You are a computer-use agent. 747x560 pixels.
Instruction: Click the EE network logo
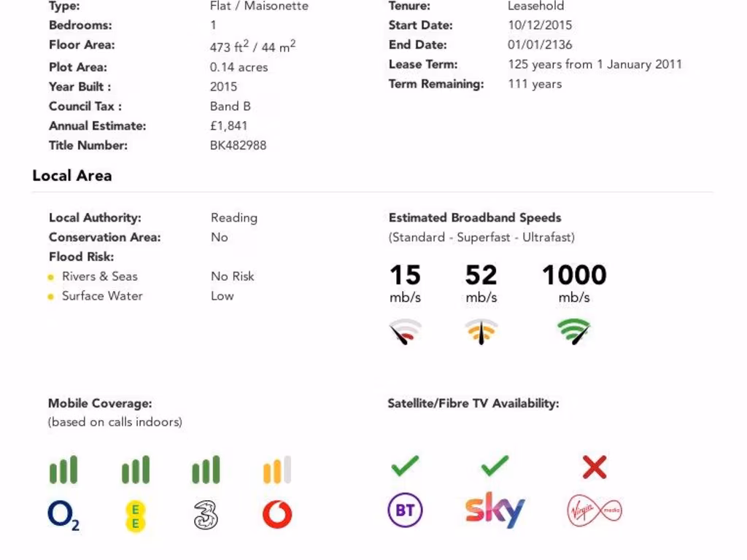pos(135,516)
